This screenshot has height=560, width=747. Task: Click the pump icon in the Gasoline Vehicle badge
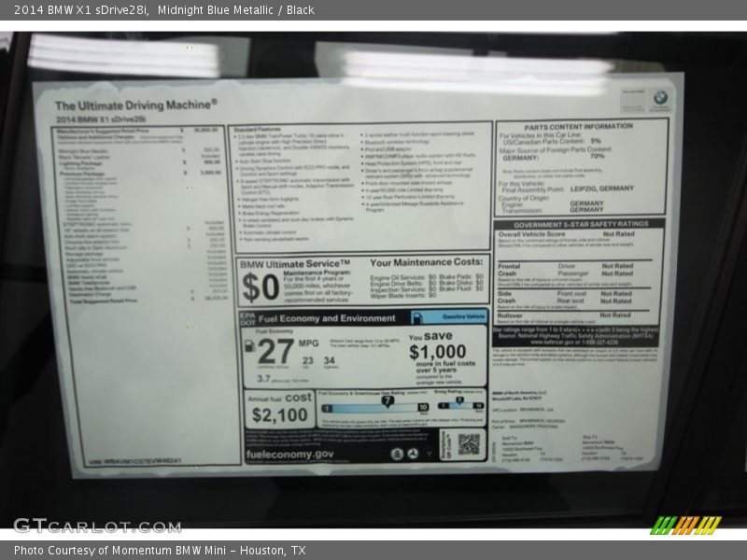[416, 317]
